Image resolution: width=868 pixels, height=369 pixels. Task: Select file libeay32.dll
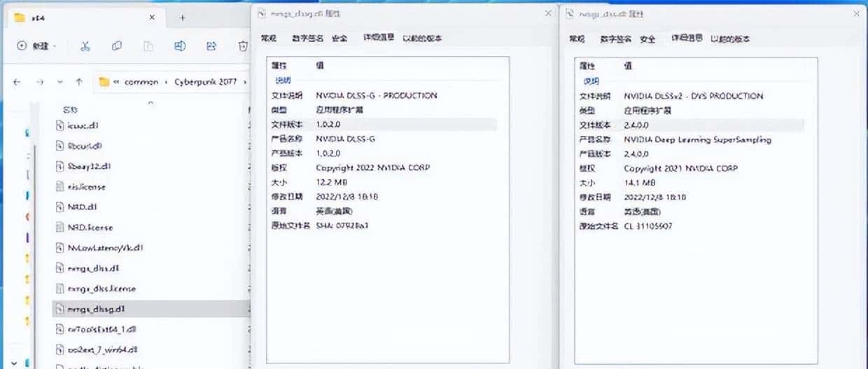point(89,167)
